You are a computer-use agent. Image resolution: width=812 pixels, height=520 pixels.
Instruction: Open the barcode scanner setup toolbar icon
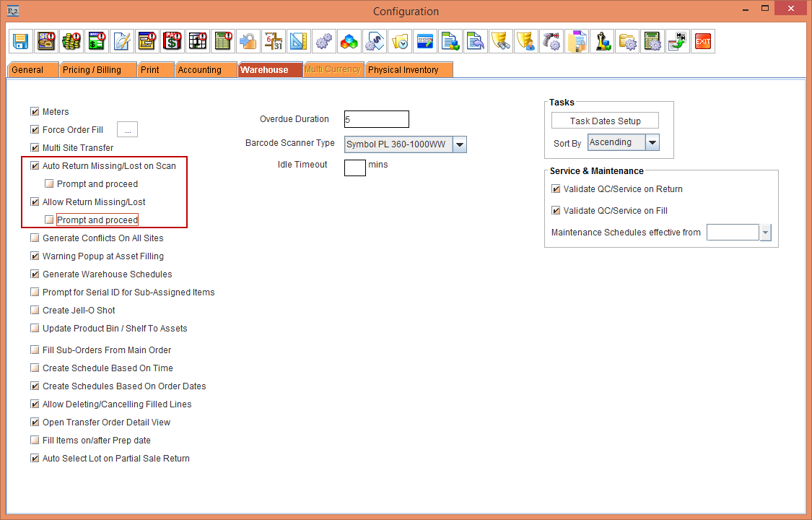(x=551, y=41)
